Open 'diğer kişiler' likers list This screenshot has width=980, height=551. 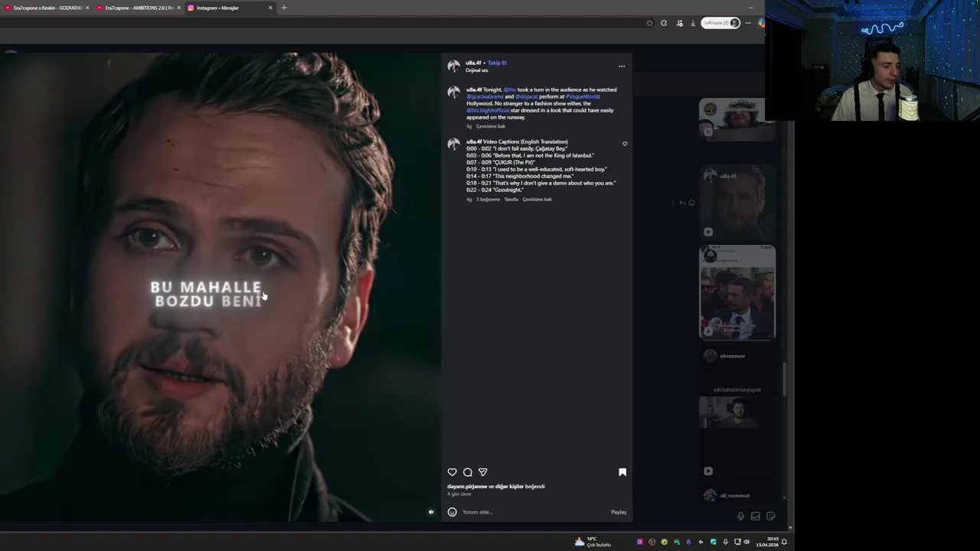[509, 486]
